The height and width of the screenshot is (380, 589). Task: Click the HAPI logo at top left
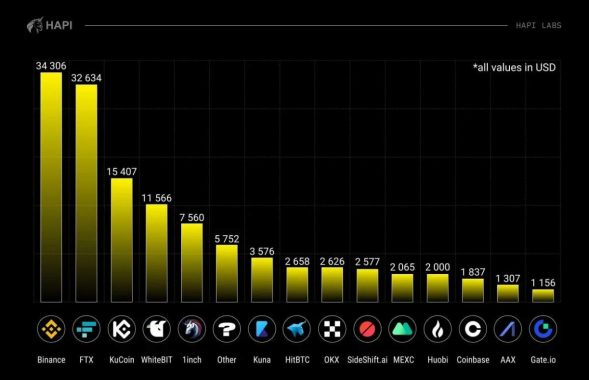pyautogui.click(x=50, y=25)
